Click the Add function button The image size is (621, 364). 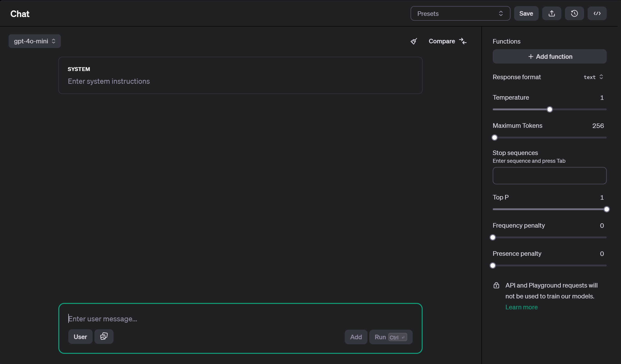(x=549, y=57)
